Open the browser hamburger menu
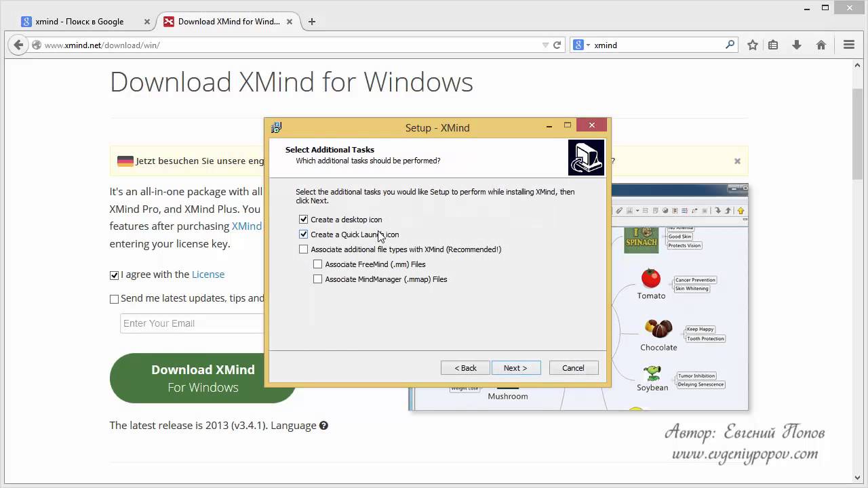This screenshot has height=488, width=868. tap(848, 45)
